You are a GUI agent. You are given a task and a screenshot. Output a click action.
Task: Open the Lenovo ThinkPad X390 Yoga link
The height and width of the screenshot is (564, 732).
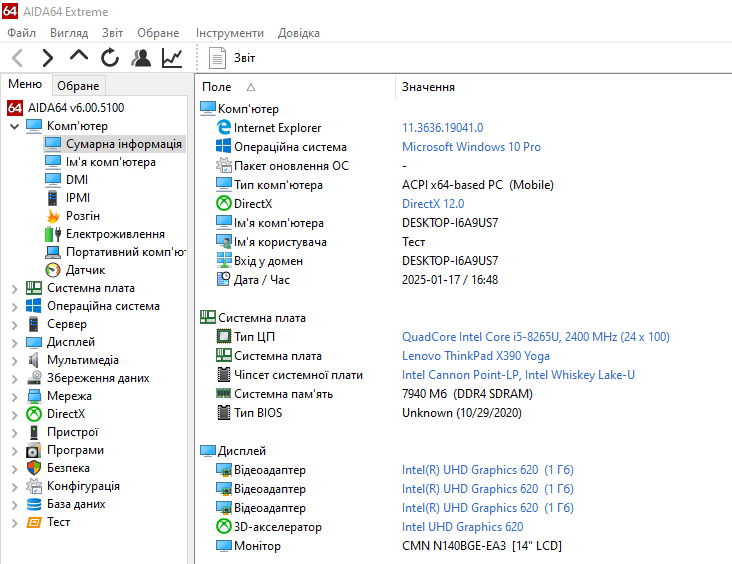coord(476,356)
